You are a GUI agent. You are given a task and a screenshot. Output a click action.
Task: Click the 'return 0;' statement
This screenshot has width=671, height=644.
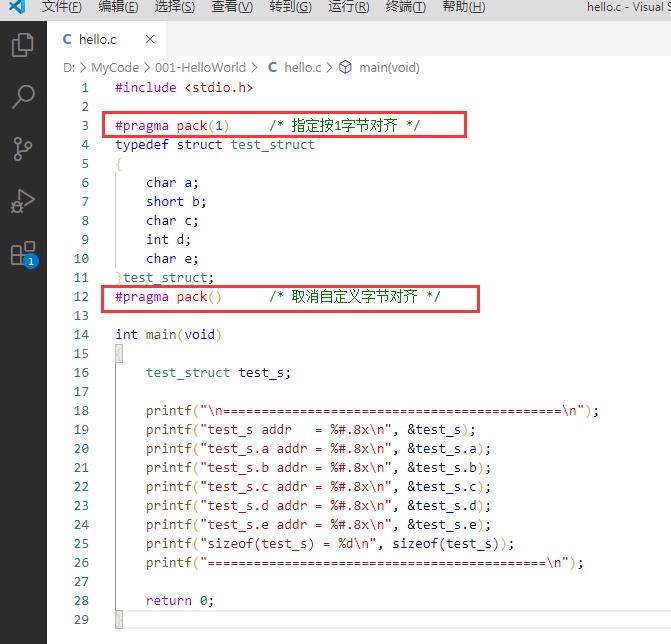point(180,601)
